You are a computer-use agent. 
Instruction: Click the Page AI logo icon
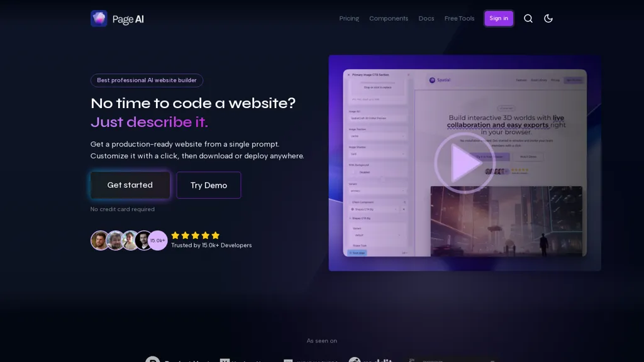(x=99, y=18)
